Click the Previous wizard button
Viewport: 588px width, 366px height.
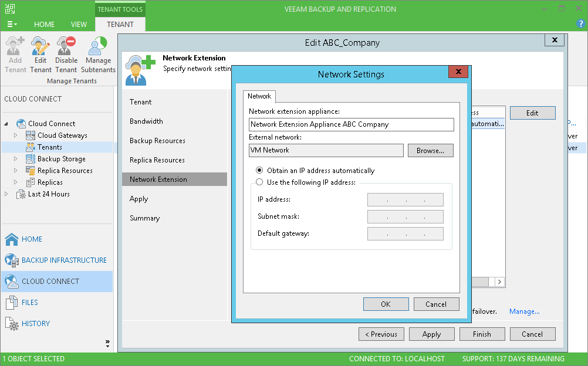point(381,334)
